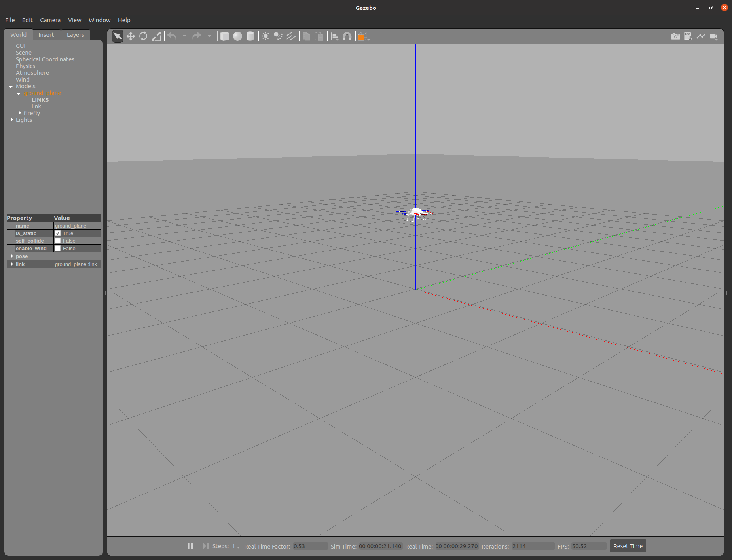
Task: Select the rotate mode tool
Action: pos(143,36)
